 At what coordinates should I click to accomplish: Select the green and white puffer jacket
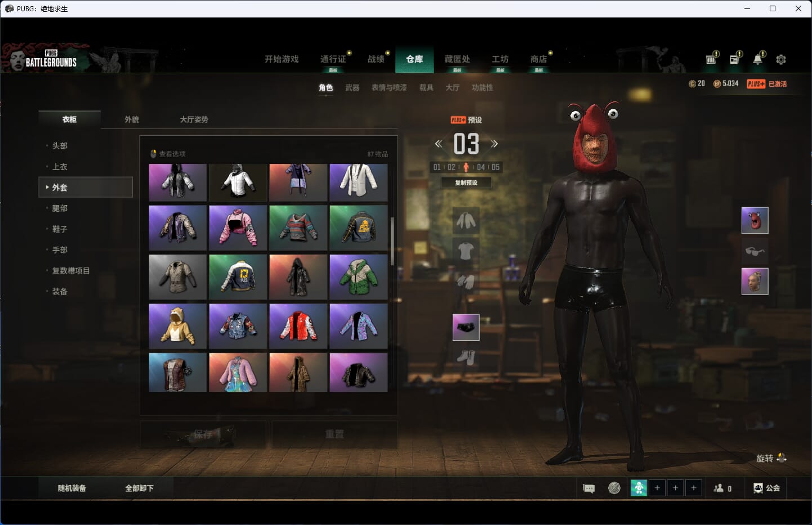coord(358,277)
